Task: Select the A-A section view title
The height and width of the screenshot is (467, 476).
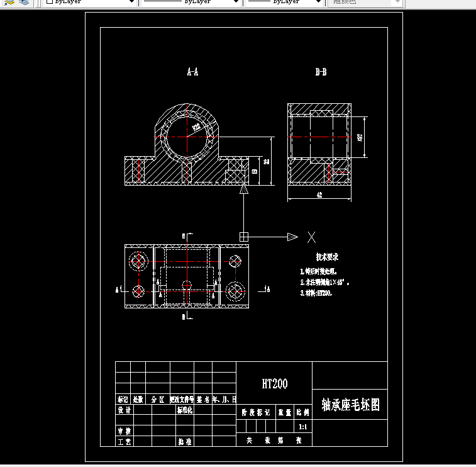Action: tap(192, 72)
